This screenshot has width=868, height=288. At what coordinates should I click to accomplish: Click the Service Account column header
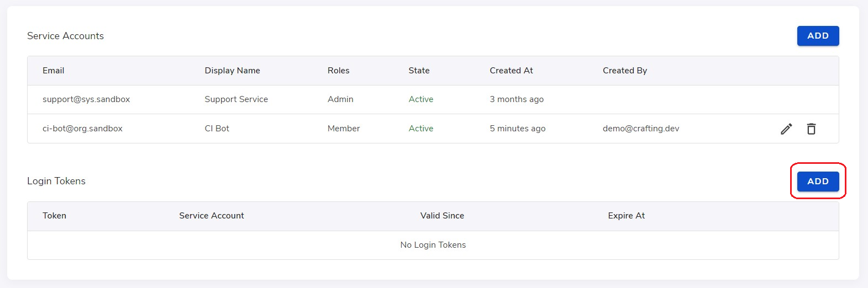212,216
